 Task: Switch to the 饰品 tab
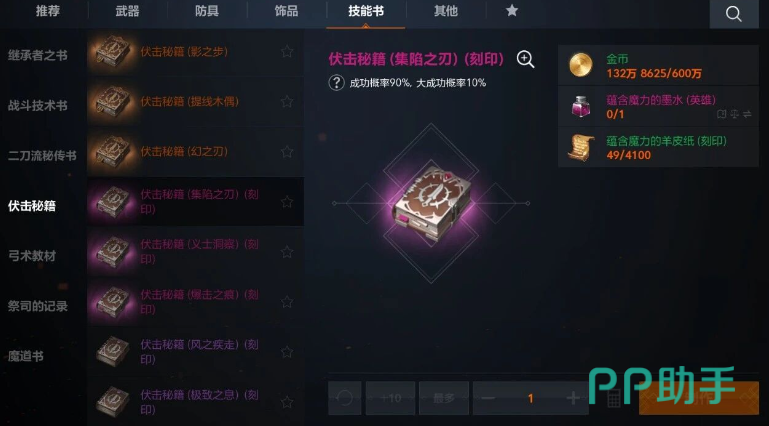(x=286, y=11)
